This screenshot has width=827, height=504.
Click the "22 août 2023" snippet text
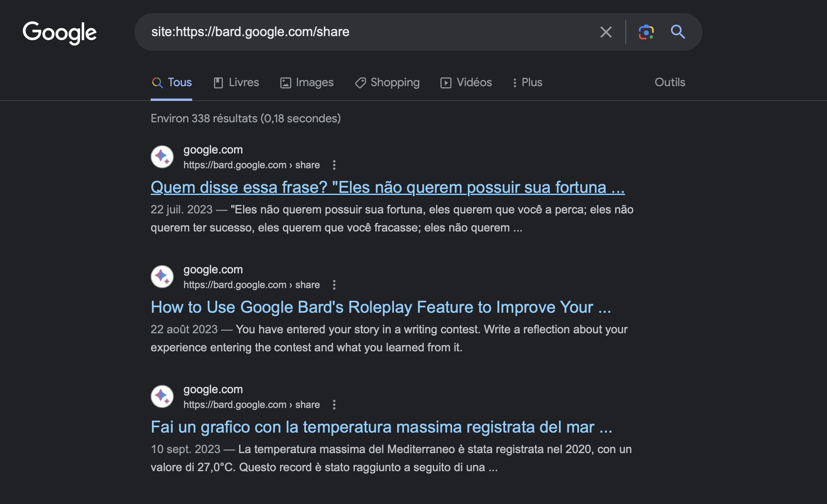[184, 330]
